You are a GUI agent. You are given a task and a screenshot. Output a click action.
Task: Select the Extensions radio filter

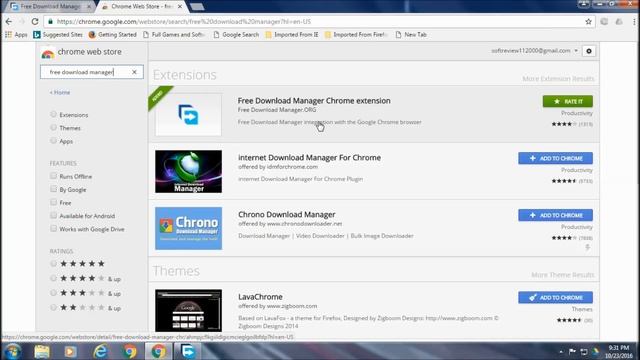(x=53, y=114)
